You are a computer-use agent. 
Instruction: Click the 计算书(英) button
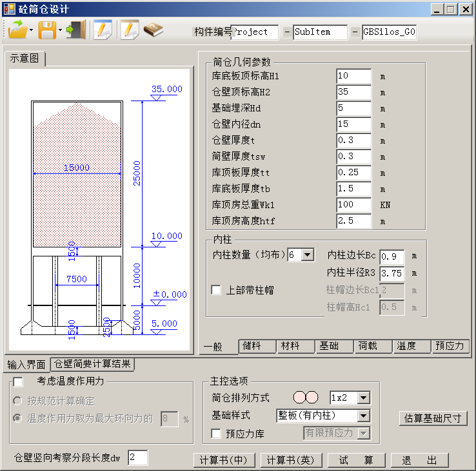[x=291, y=460]
